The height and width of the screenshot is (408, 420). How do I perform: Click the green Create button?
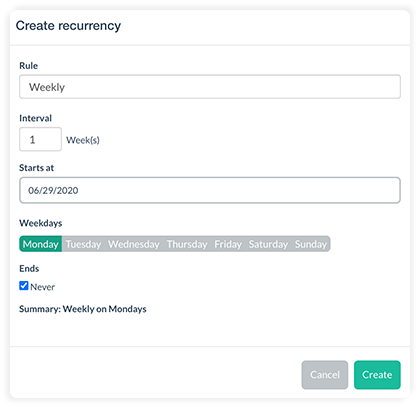tap(377, 375)
